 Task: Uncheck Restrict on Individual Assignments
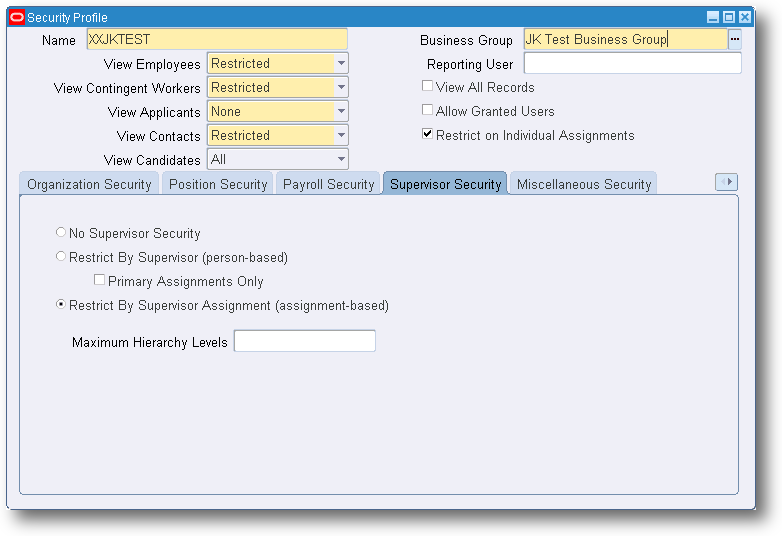click(x=427, y=134)
